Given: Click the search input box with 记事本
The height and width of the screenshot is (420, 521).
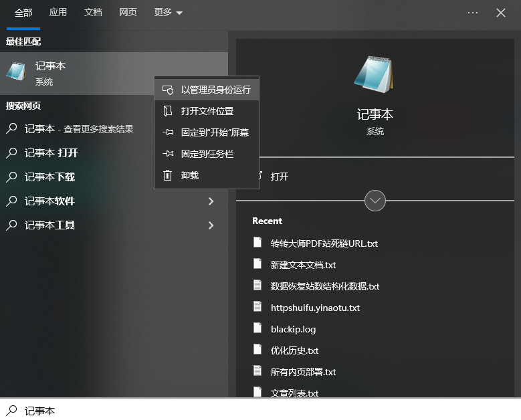Looking at the screenshot, I should pos(254,411).
